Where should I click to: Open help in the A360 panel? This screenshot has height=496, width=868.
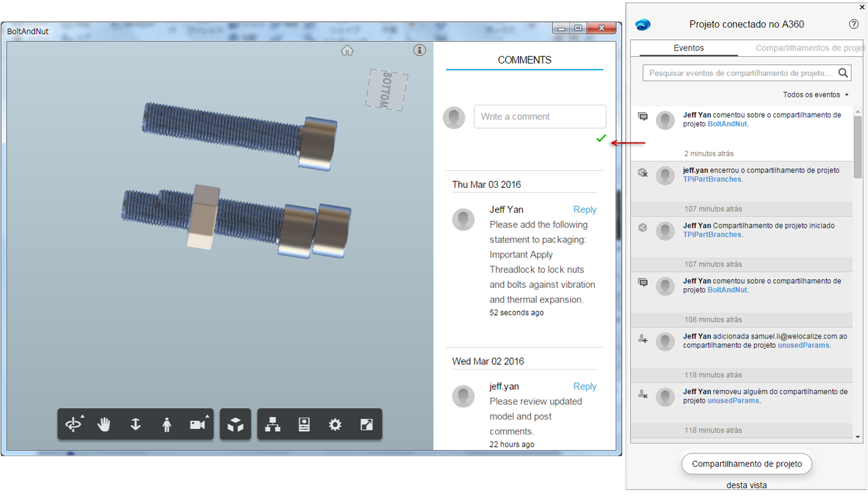[x=854, y=24]
